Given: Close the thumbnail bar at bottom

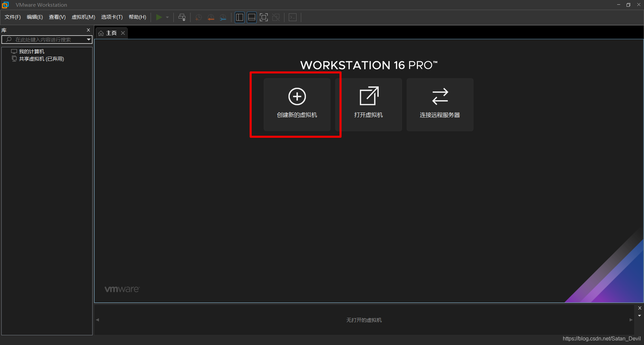Looking at the screenshot, I should [x=640, y=308].
